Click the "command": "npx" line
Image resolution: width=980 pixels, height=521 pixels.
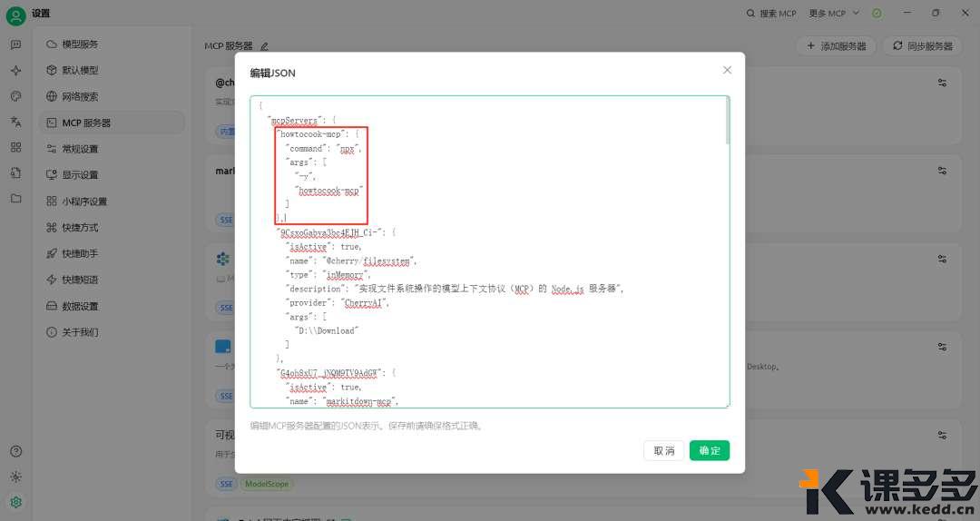click(x=323, y=148)
